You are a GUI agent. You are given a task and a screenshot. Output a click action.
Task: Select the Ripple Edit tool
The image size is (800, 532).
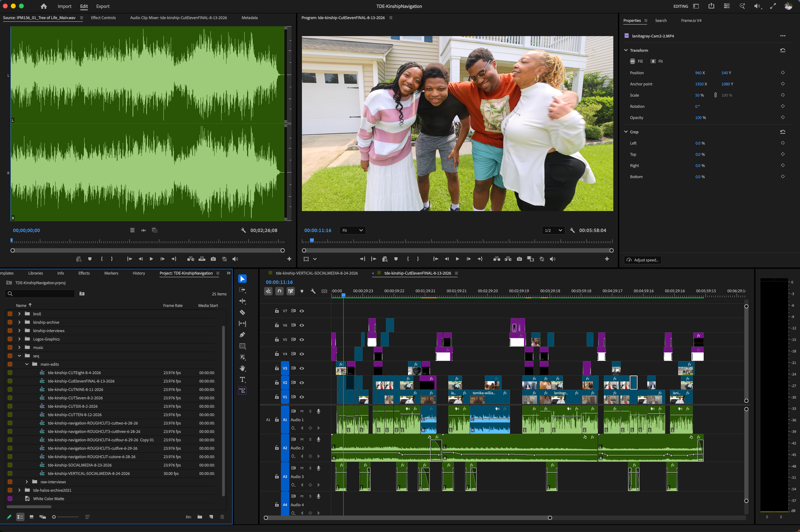pyautogui.click(x=242, y=301)
